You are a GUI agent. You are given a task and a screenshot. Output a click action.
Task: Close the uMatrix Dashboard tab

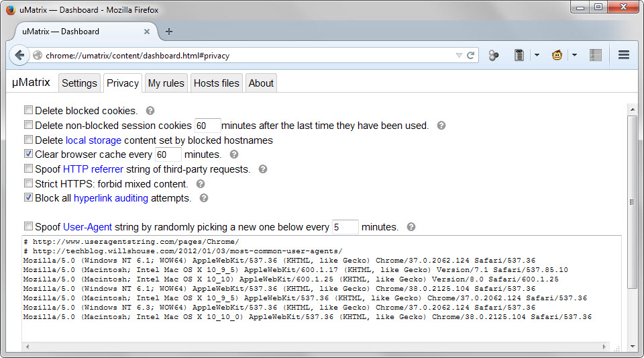click(x=147, y=32)
